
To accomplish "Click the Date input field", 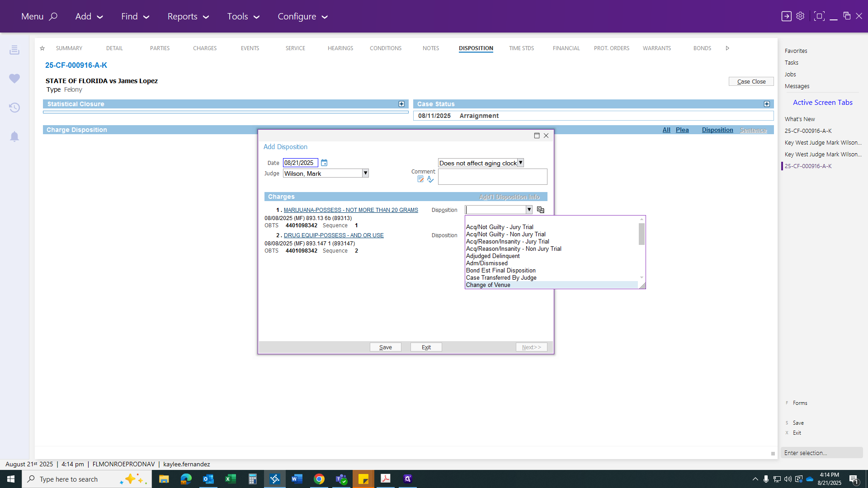I will [x=300, y=163].
